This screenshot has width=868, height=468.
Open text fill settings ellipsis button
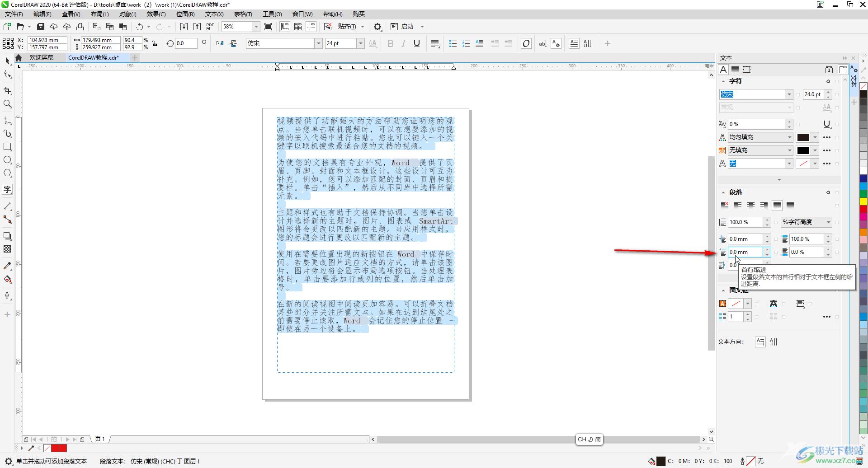pos(827,137)
